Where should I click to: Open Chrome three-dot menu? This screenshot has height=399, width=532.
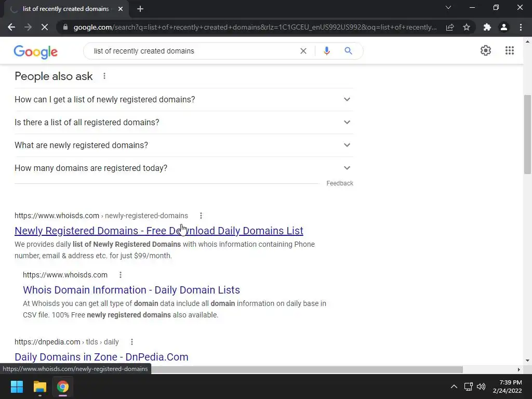click(x=521, y=27)
